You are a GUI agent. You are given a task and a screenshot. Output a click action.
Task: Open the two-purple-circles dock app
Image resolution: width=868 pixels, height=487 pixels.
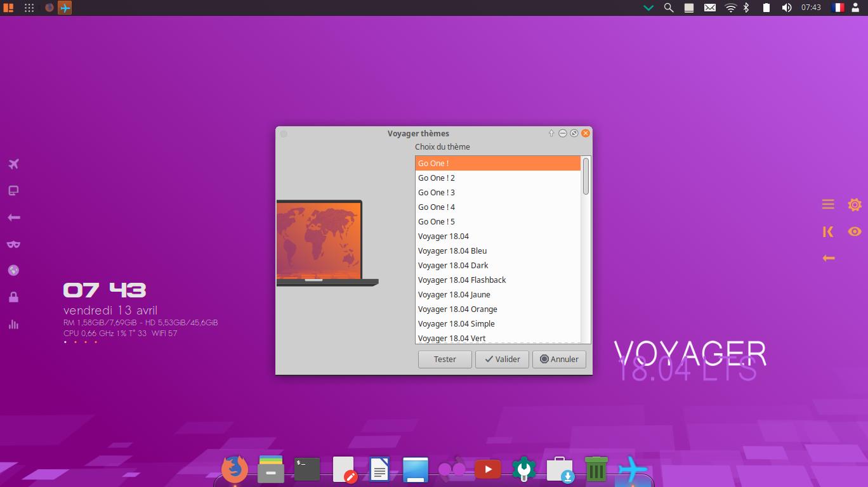click(452, 469)
